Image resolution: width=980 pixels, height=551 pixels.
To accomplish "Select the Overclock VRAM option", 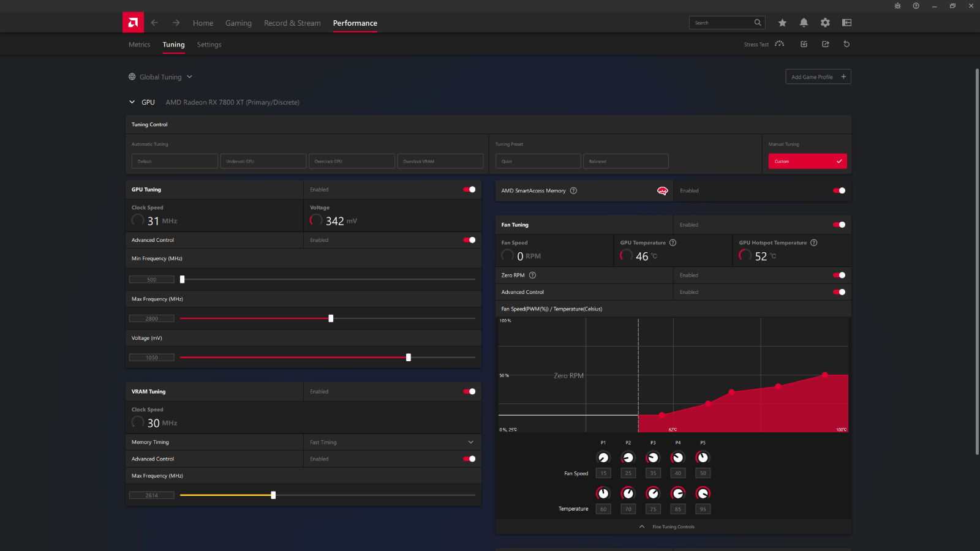I will pyautogui.click(x=440, y=161).
